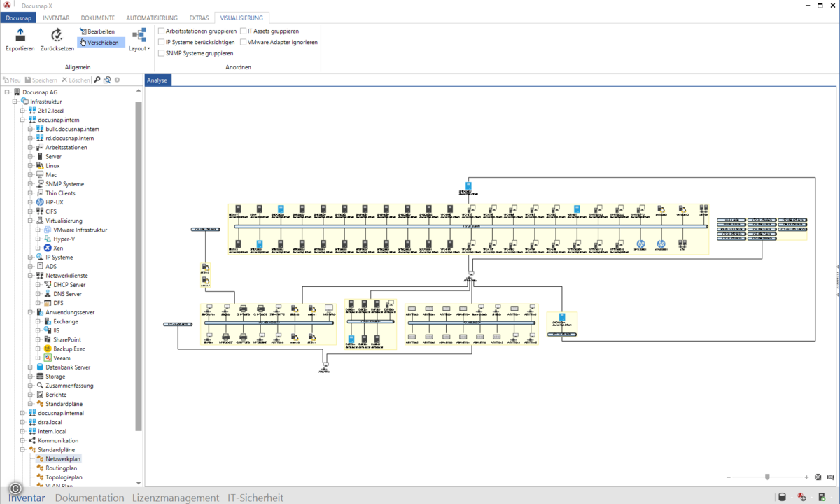Click the database icon in the status bar
This screenshot has width=840, height=504.
pos(783,498)
